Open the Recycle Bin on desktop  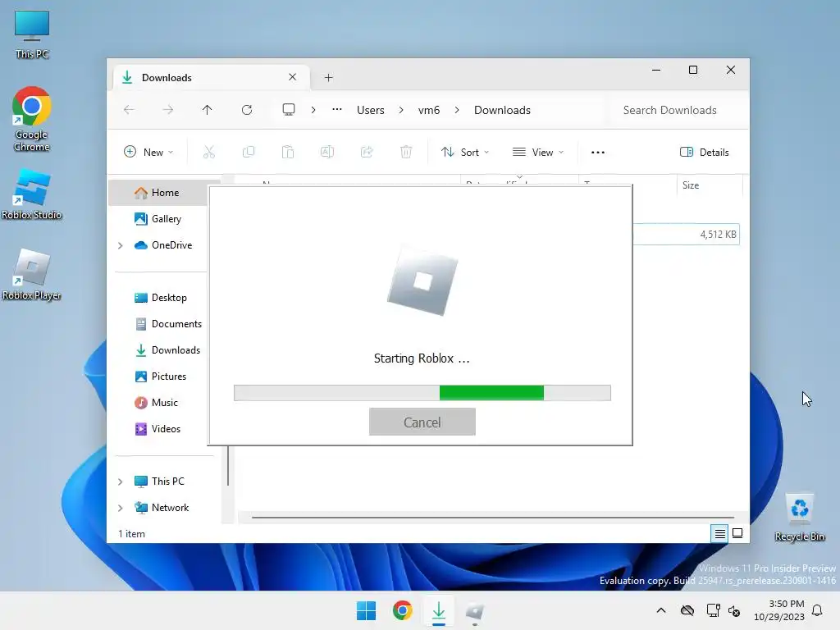(799, 518)
